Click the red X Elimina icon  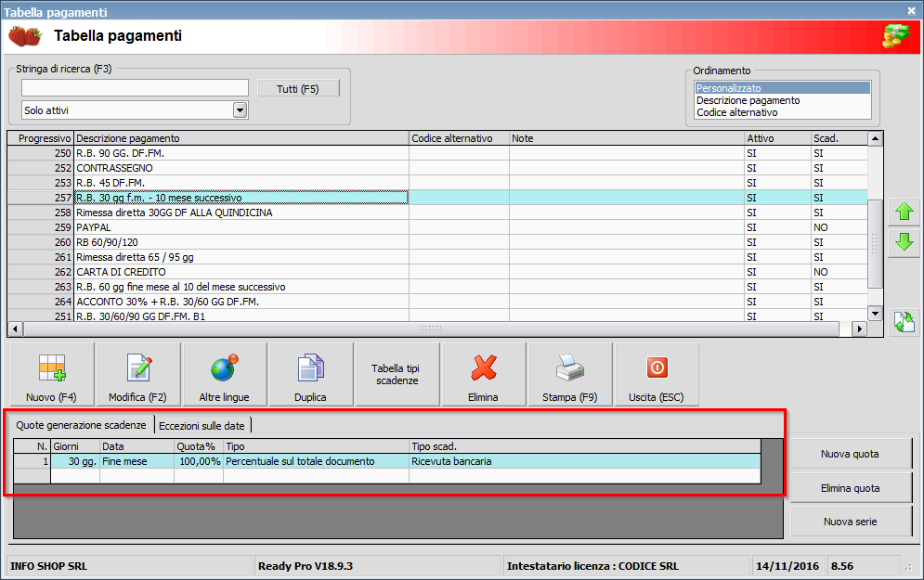pyautogui.click(x=483, y=367)
